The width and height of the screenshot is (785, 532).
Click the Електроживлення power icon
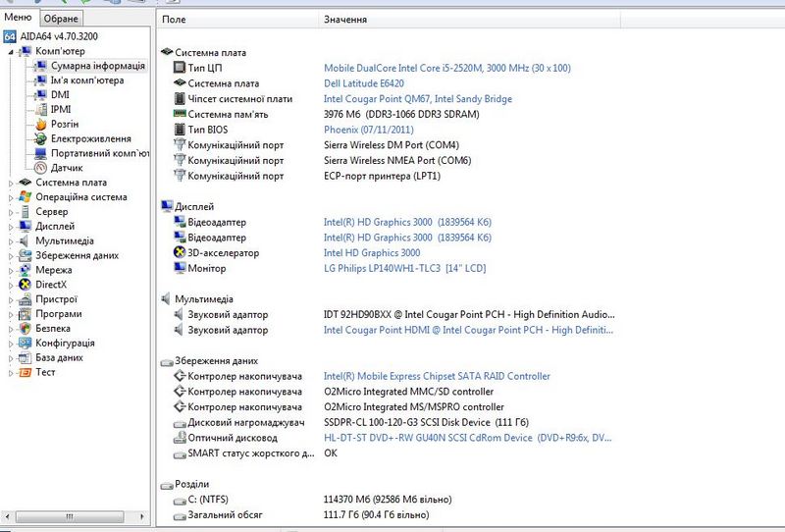pyautogui.click(x=40, y=139)
